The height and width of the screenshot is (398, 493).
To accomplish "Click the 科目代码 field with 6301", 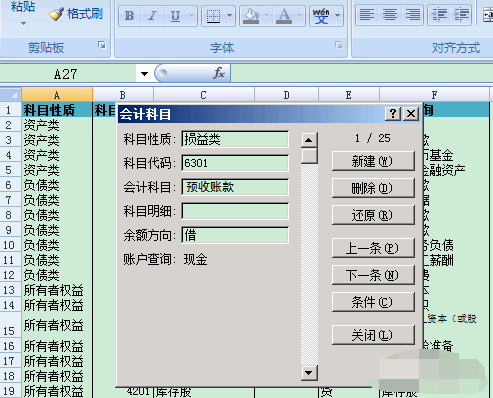I will point(235,163).
